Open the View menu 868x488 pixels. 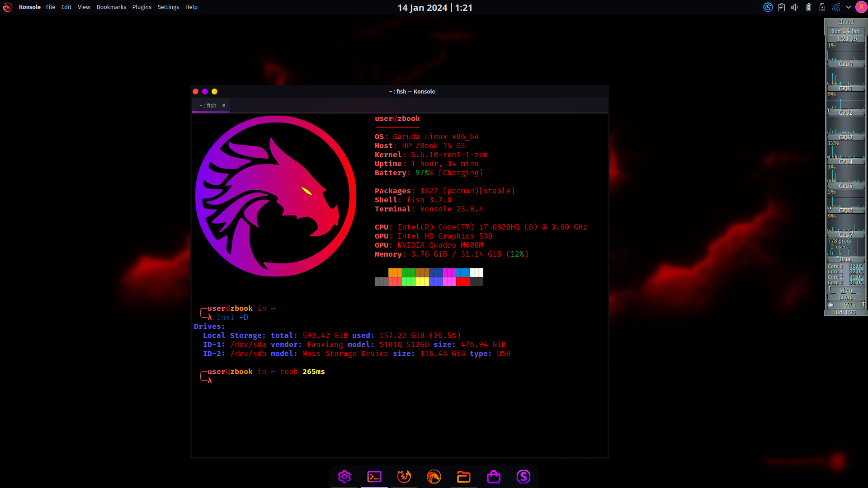[x=84, y=7]
